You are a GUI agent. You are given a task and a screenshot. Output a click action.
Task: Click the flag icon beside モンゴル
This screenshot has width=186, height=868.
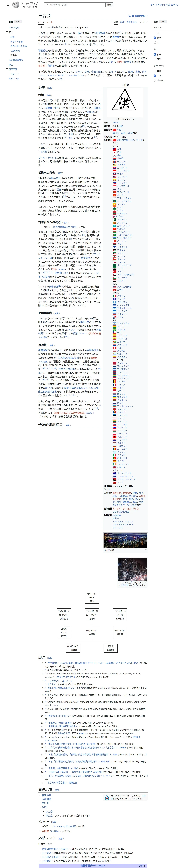pyautogui.click(x=114, y=161)
